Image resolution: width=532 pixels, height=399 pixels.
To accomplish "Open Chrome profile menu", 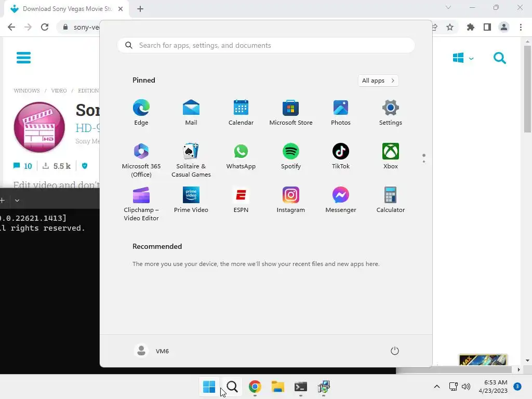I will coord(504,27).
